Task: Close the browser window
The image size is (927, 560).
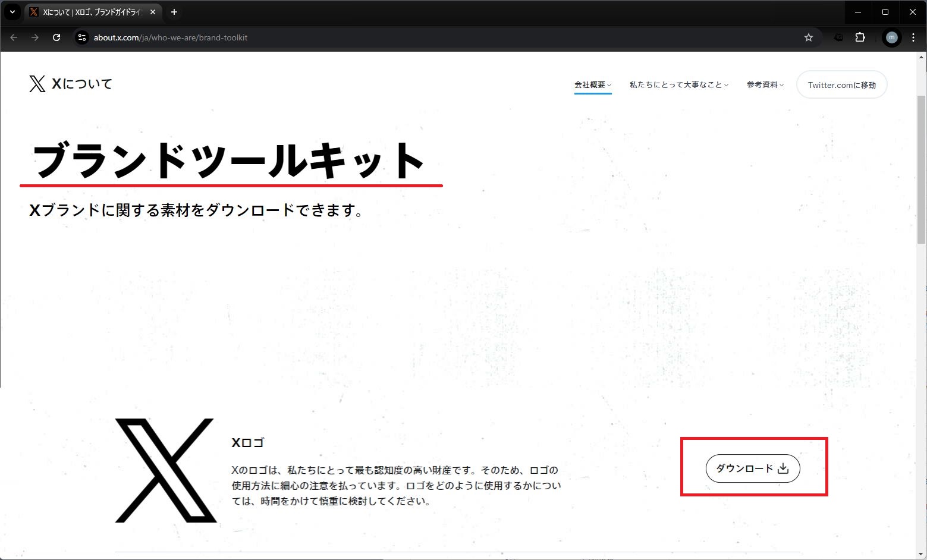Action: coord(913,12)
